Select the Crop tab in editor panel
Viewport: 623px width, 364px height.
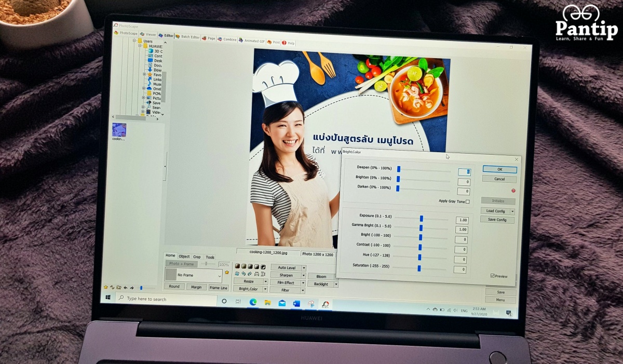click(197, 257)
